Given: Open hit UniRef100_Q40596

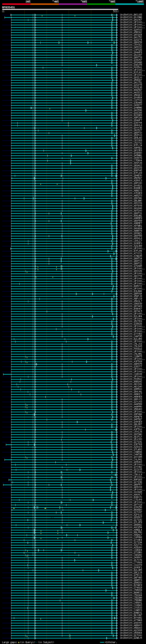Looking at the screenshot, I should [x=131, y=110].
